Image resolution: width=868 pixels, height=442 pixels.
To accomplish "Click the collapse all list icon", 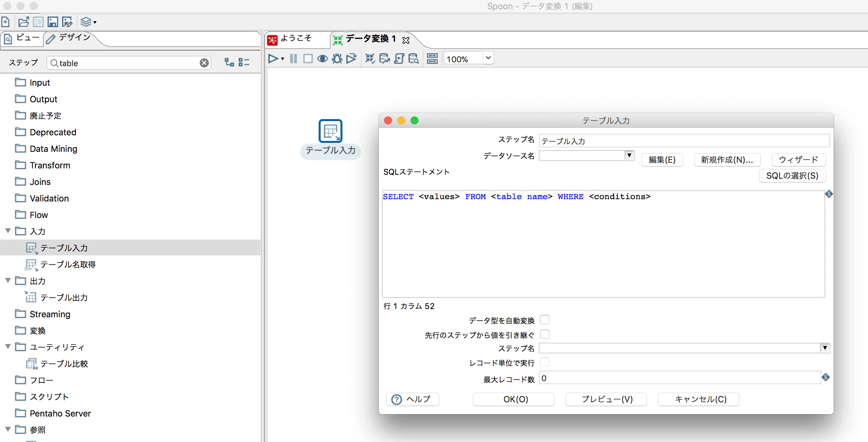I will coord(244,62).
